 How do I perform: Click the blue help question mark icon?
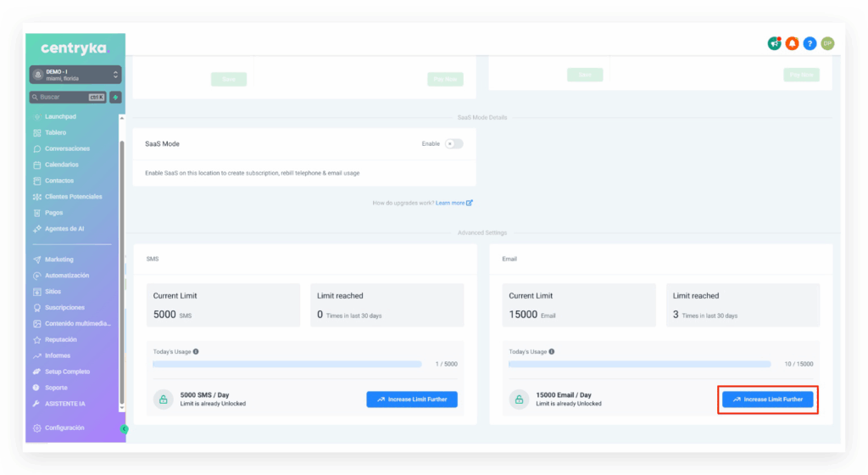pos(810,43)
